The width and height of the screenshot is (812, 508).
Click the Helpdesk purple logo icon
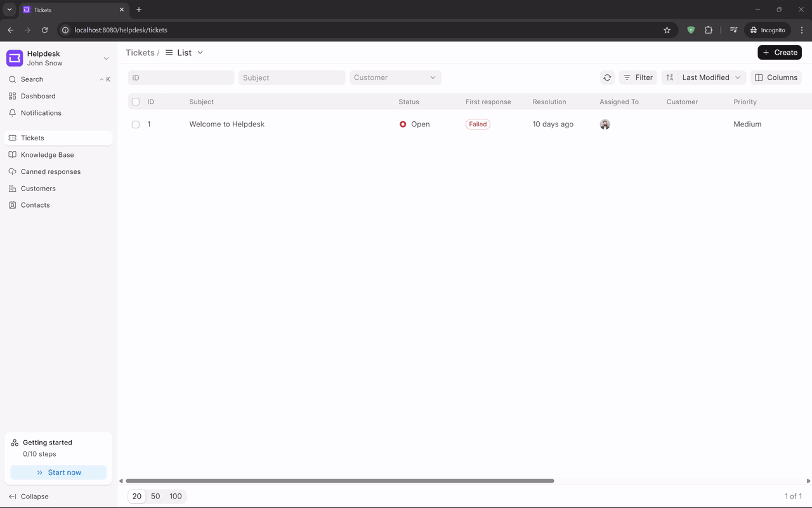15,58
